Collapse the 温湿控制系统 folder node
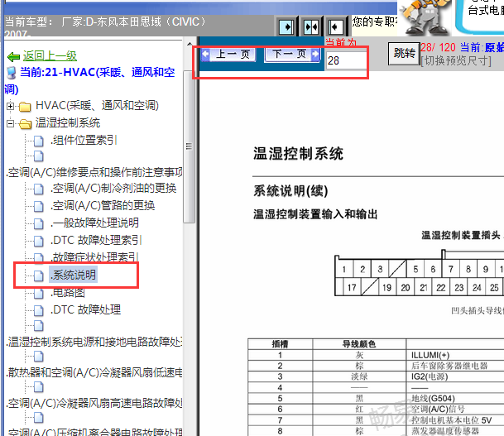Image resolution: width=504 pixels, height=436 pixels. (10, 123)
